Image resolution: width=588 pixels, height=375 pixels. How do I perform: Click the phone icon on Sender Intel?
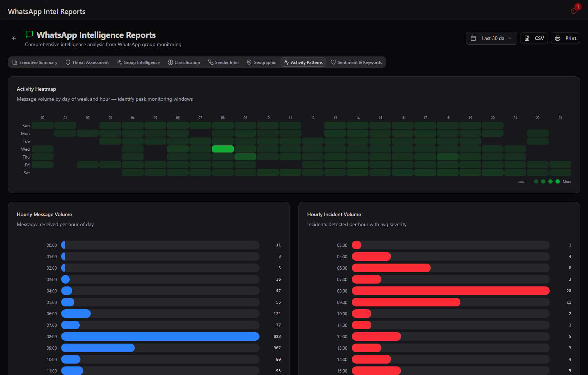(211, 62)
